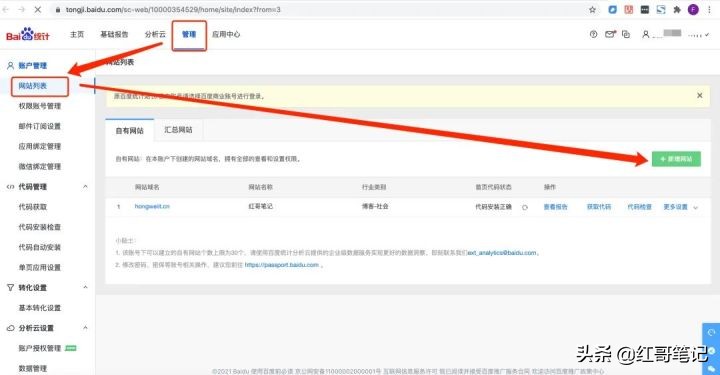
Task: Collapse the 代码管理 sidebar section
Action: (85, 186)
